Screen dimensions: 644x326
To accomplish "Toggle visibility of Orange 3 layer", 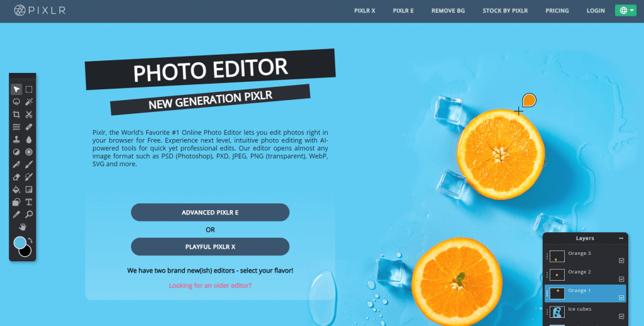I will point(621,261).
